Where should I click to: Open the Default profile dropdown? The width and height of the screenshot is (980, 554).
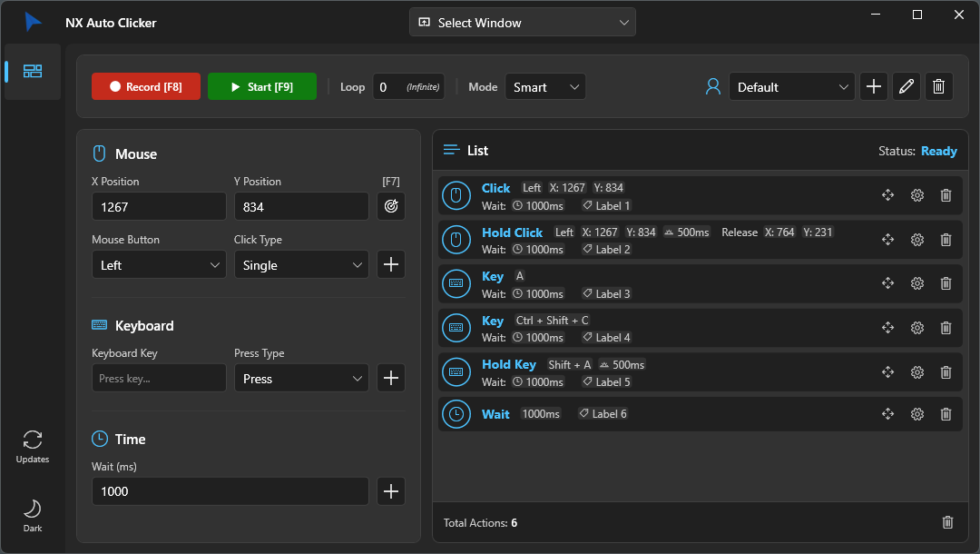792,87
